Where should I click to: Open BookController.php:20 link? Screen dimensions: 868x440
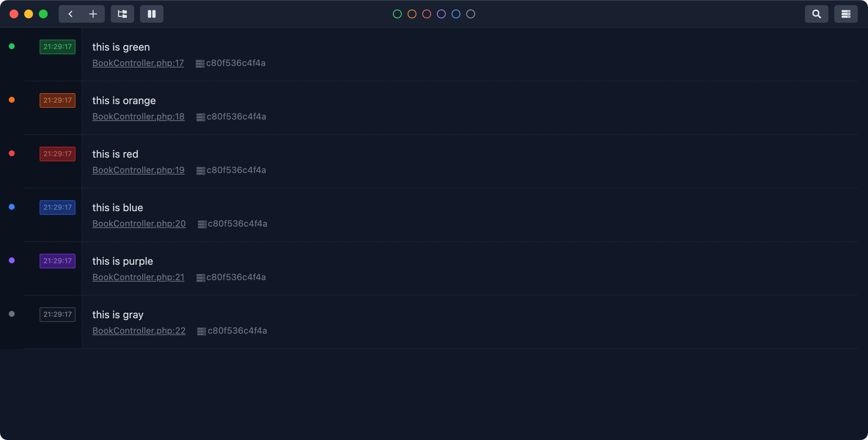(x=139, y=224)
